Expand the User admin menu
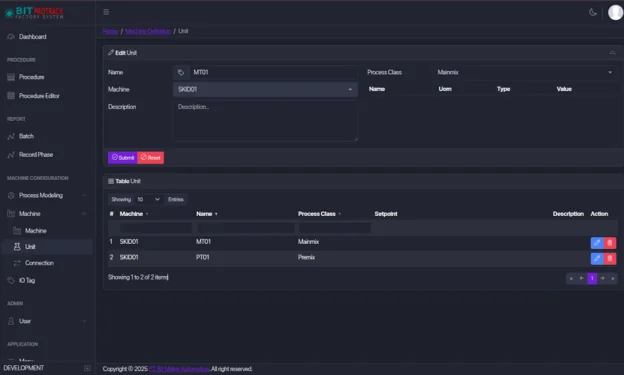This screenshot has width=624, height=375. [47, 321]
